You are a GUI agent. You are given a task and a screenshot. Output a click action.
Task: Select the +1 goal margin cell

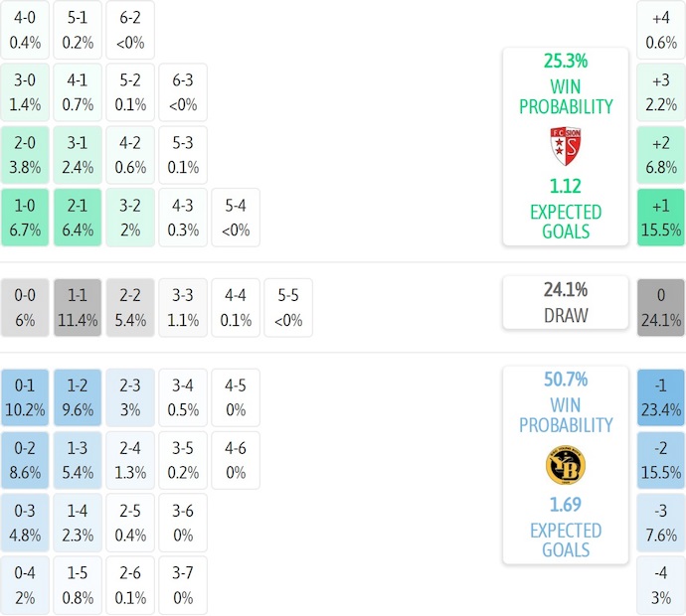click(x=661, y=218)
